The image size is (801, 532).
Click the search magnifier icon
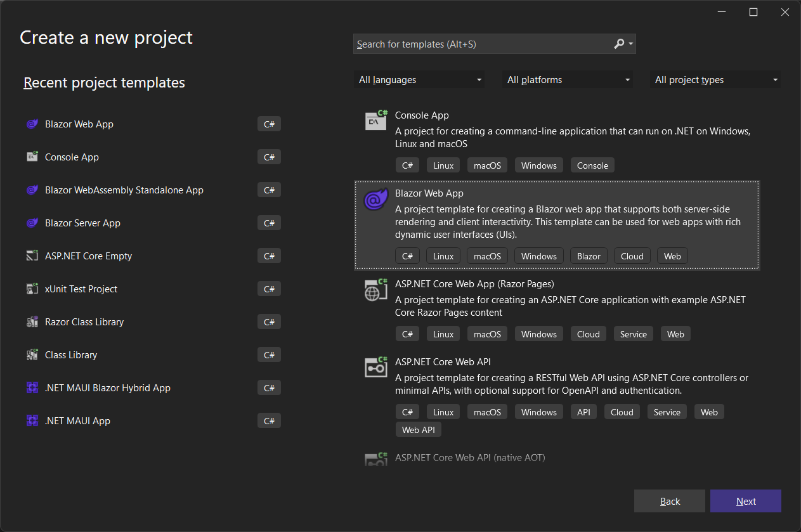(x=619, y=44)
